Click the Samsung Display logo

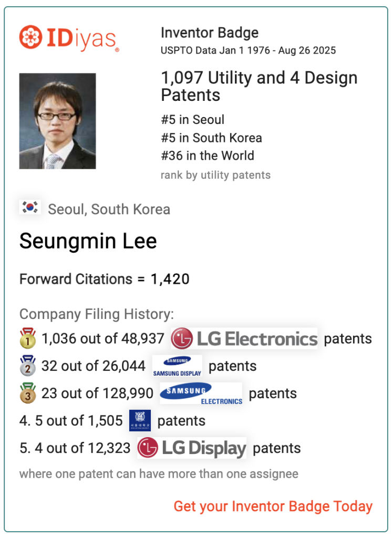coord(177,366)
